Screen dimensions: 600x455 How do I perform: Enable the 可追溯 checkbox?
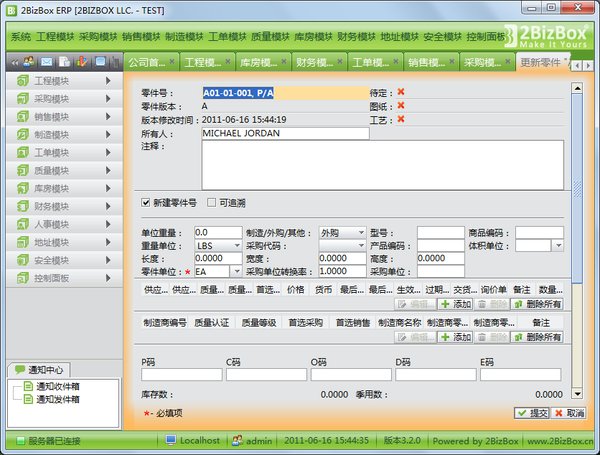tap(212, 201)
